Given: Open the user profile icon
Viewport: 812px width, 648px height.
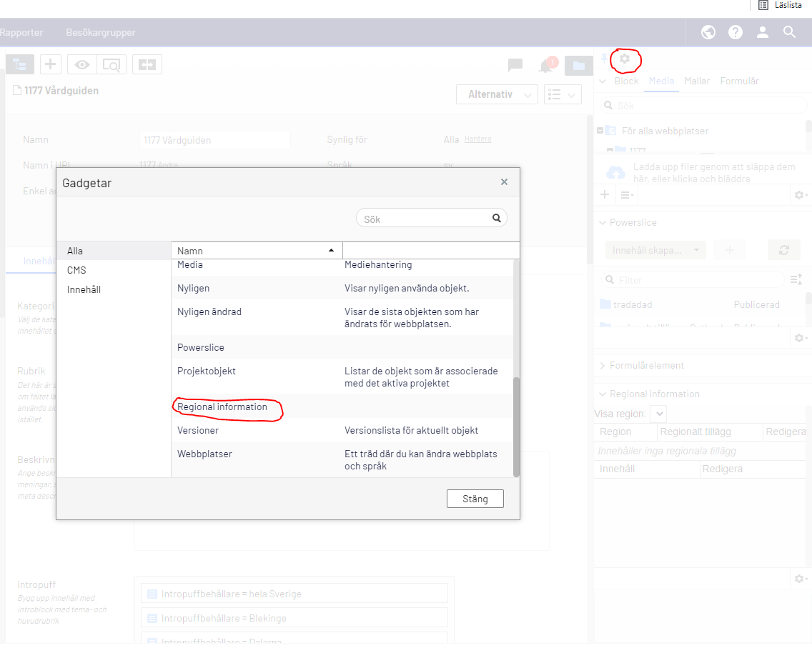Looking at the screenshot, I should (x=763, y=32).
